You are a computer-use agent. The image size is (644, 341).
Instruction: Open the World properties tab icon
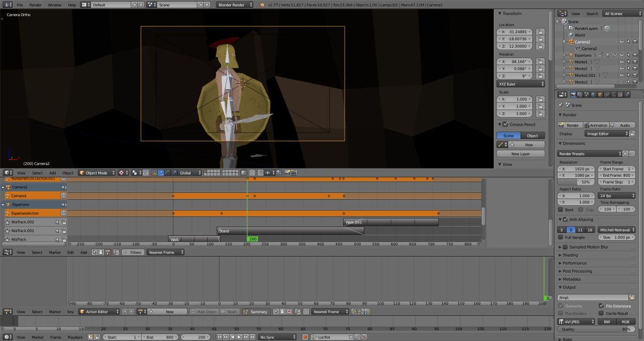tap(594, 94)
